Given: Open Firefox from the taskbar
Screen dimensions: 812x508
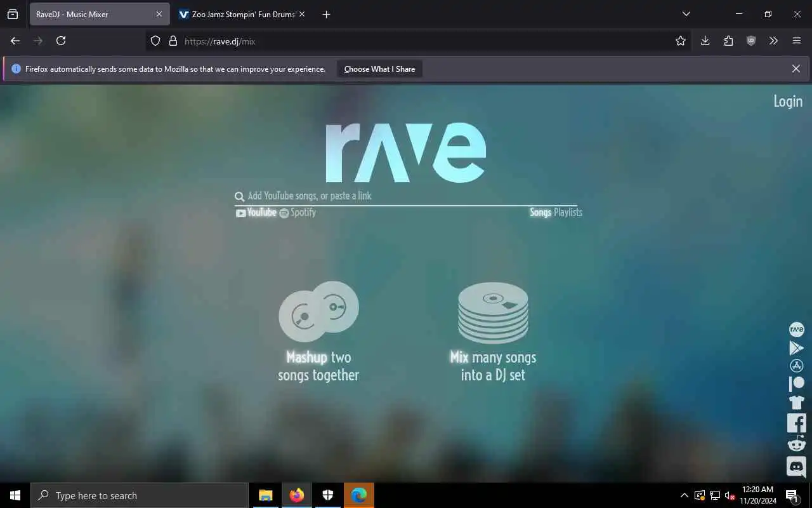Looking at the screenshot, I should (x=296, y=495).
